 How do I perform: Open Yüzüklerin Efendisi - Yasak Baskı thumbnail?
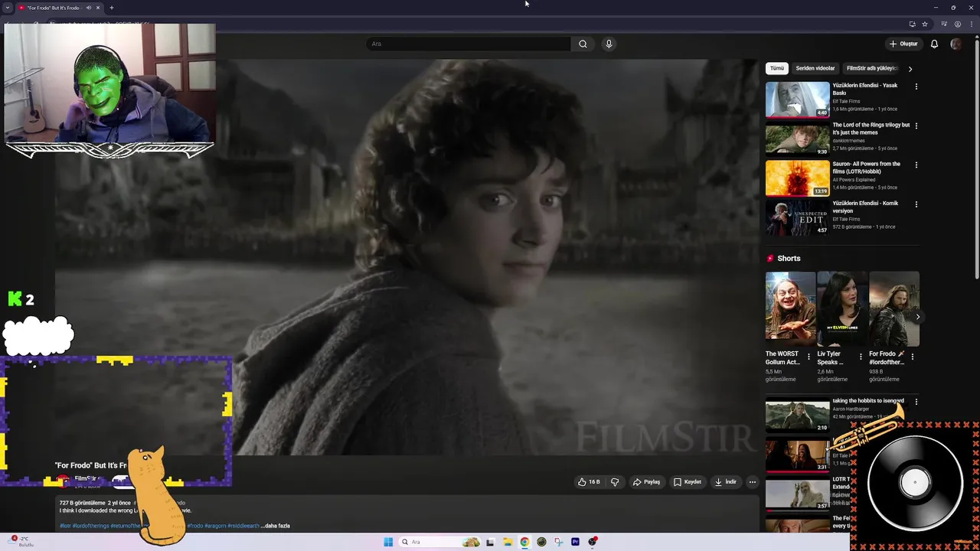click(x=797, y=99)
